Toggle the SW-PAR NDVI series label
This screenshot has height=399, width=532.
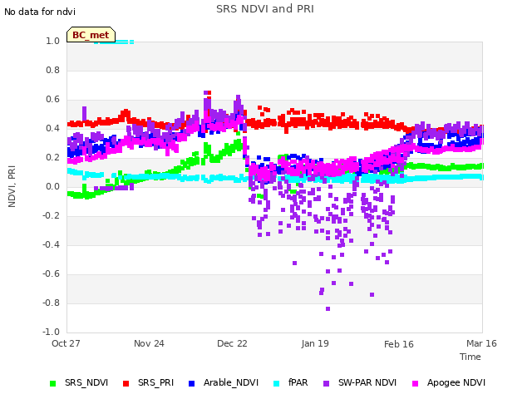pos(367,382)
